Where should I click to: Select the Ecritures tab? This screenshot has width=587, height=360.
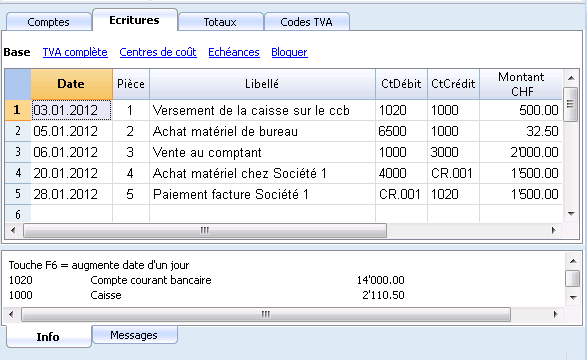(134, 20)
